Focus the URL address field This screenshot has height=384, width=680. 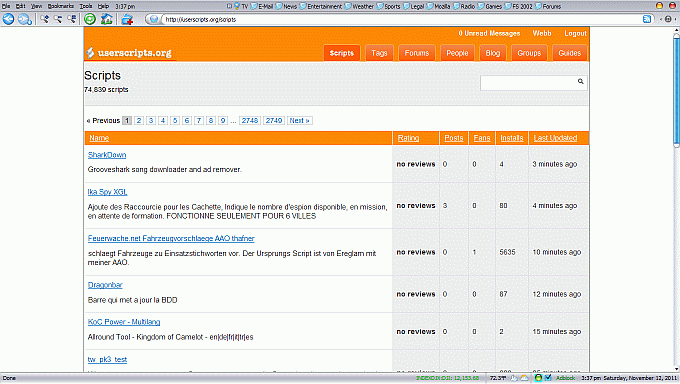tap(401, 19)
